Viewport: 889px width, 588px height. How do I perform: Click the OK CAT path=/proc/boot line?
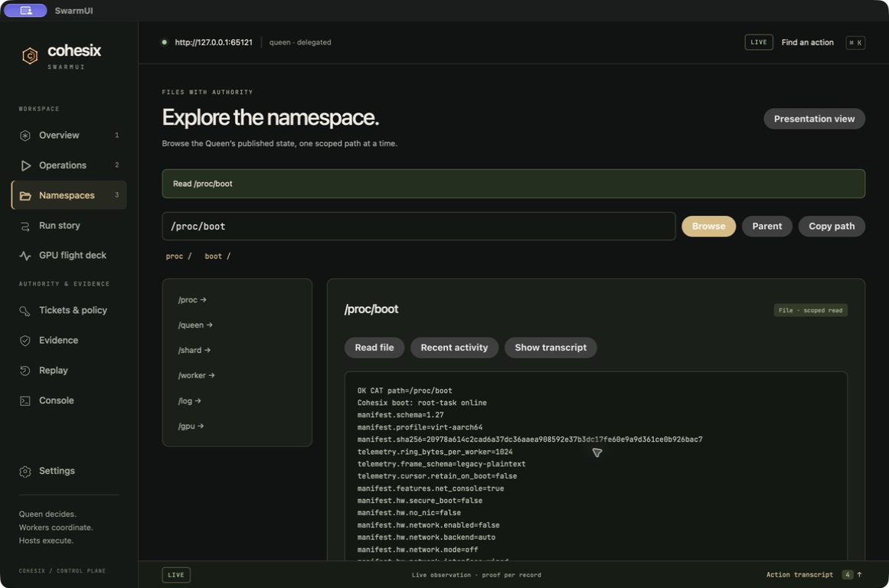click(404, 390)
